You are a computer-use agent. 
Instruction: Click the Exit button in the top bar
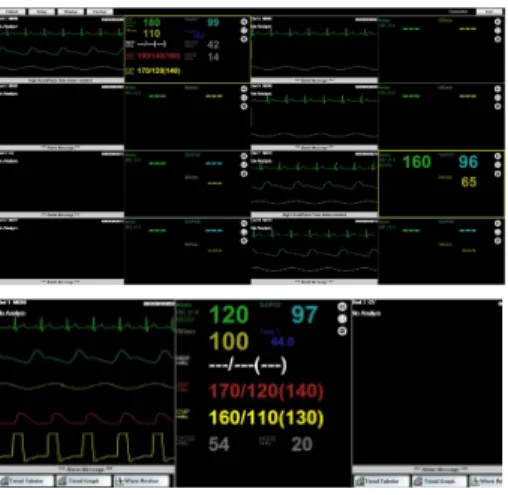[x=489, y=12]
